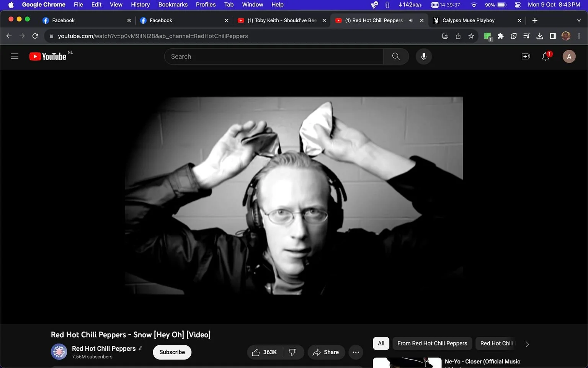The width and height of the screenshot is (588, 368).
Task: Open macOS Control Center icon
Action: [518, 5]
